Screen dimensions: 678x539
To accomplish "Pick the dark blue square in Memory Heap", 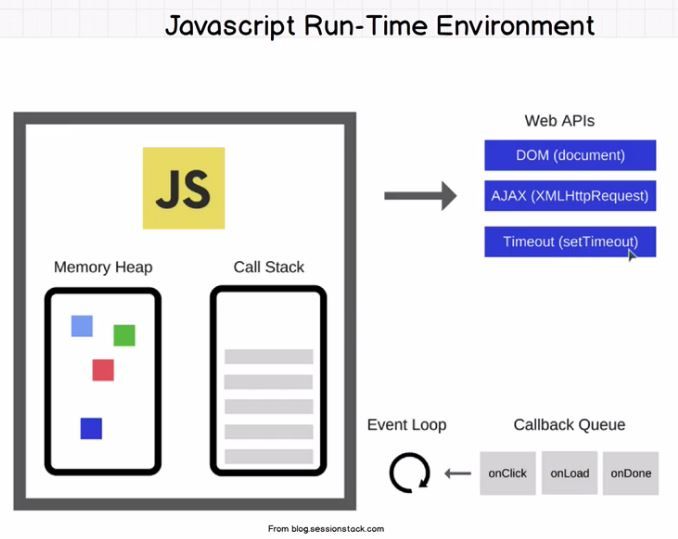I will pos(91,428).
